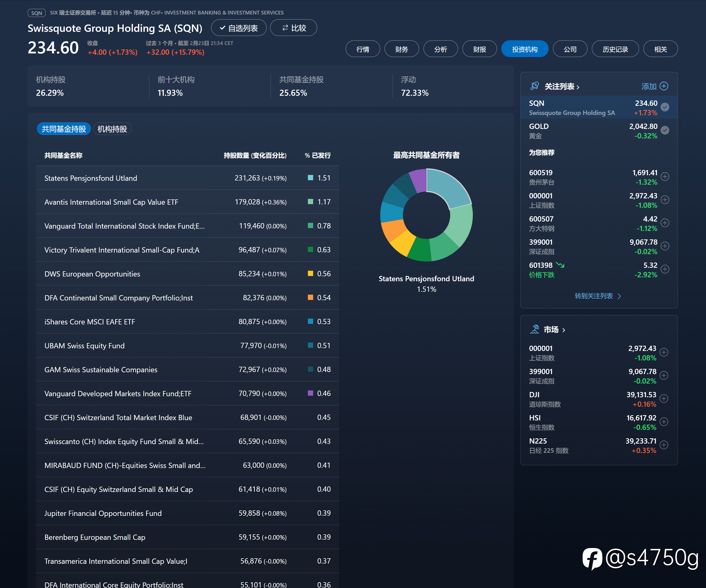This screenshot has height=588, width=706.
Task: Select GAM Swiss Sustainable Companies row
Action: click(188, 369)
